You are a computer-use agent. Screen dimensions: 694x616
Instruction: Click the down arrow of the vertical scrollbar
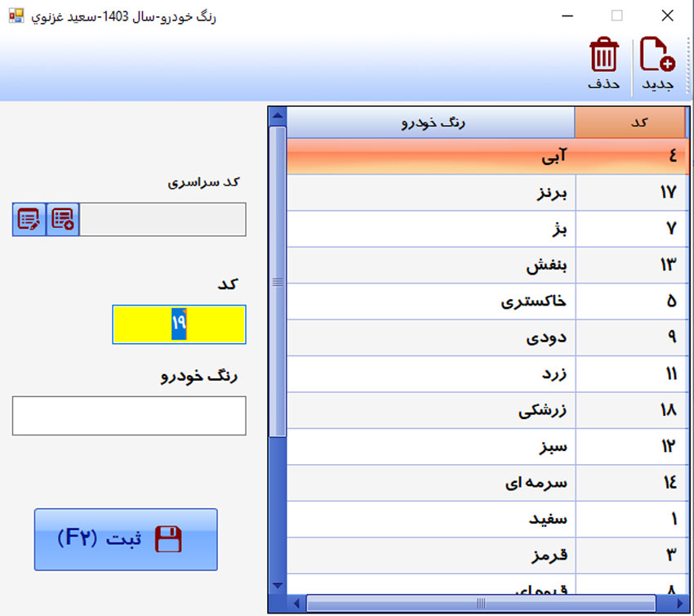point(278,585)
